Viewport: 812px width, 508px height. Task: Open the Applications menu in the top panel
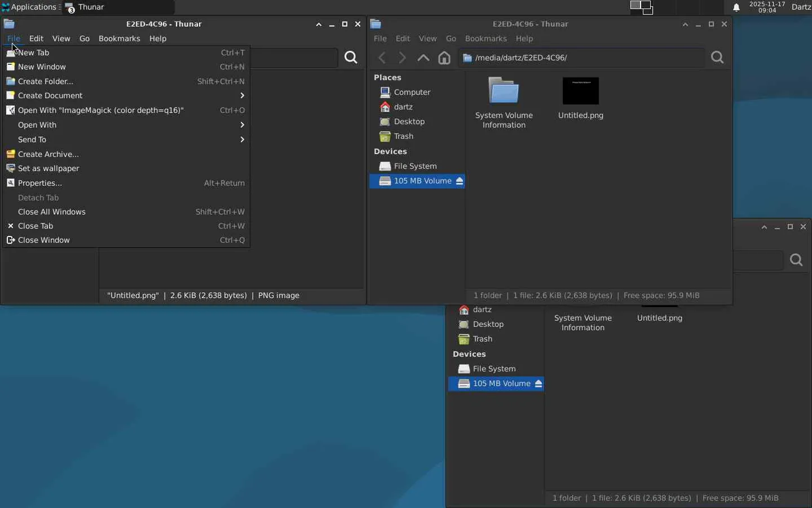pos(30,7)
